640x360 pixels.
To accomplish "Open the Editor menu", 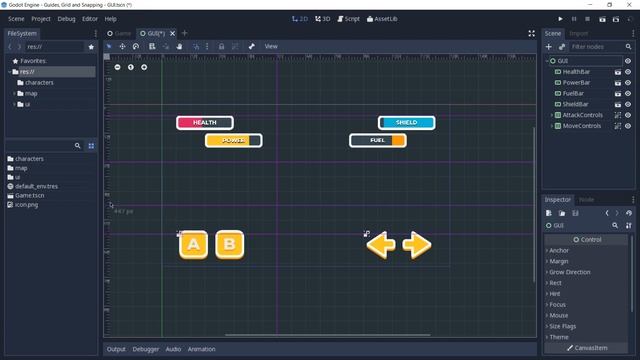I will click(x=90, y=19).
